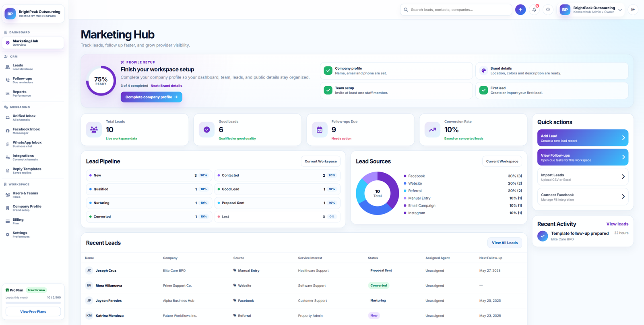This screenshot has width=644, height=325.
Task: Click the Reports chart icon
Action: coord(7,93)
